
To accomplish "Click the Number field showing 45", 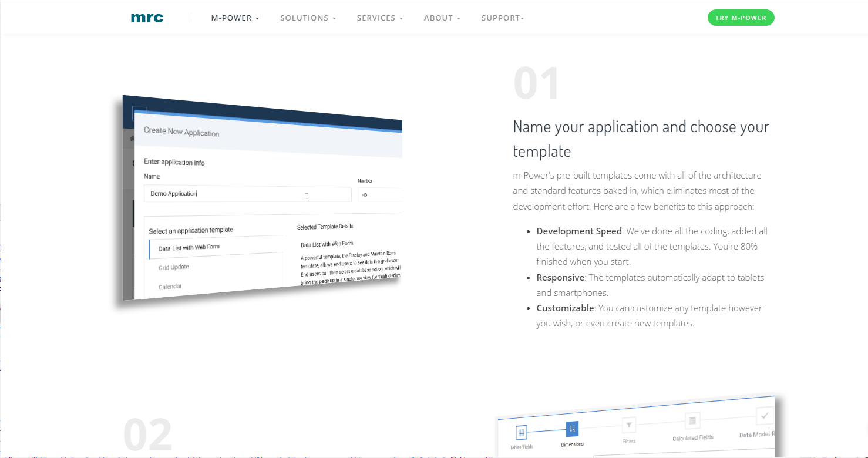I will coord(379,194).
